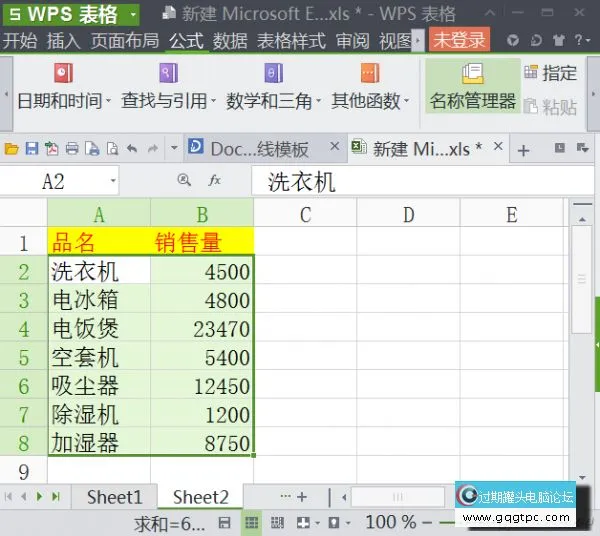Click the magnifier icon beside fx
This screenshot has height=536, width=600.
click(x=184, y=180)
